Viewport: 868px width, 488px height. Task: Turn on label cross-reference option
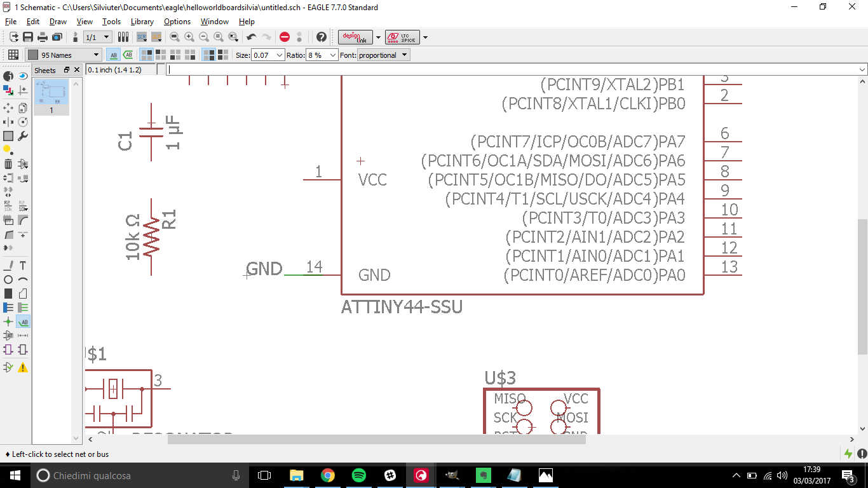point(128,55)
